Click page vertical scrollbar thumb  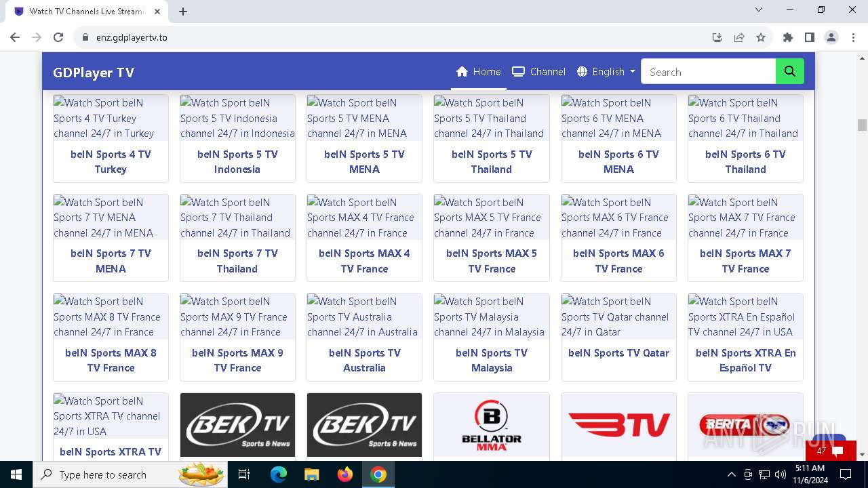[862, 125]
